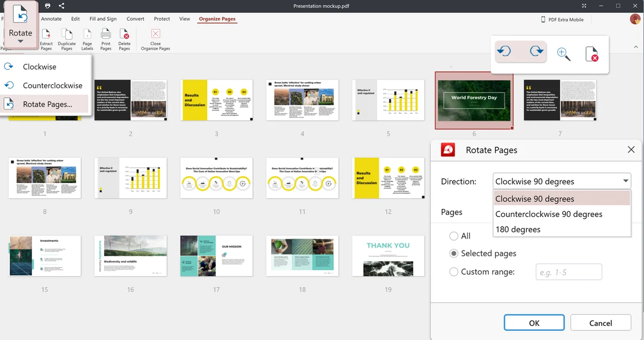Image resolution: width=644 pixels, height=340 pixels.
Task: Click the Cancel button
Action: tap(601, 323)
